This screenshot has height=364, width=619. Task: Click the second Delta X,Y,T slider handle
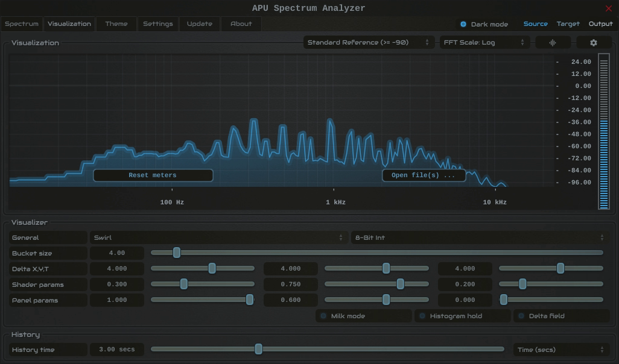[386, 269]
